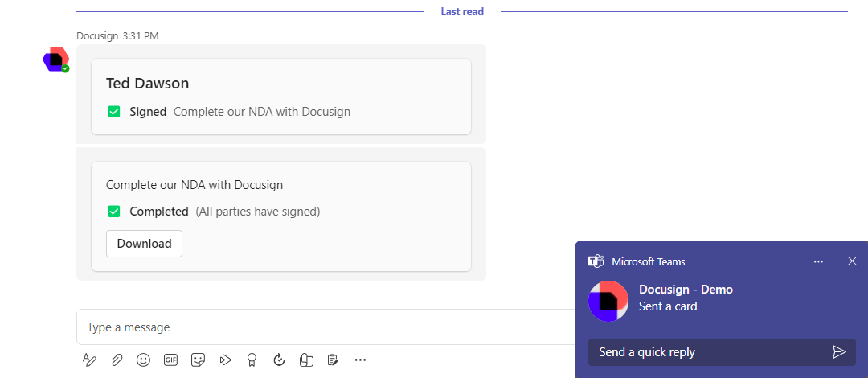
Task: Click "(All parties have signed)" text
Action: point(258,212)
